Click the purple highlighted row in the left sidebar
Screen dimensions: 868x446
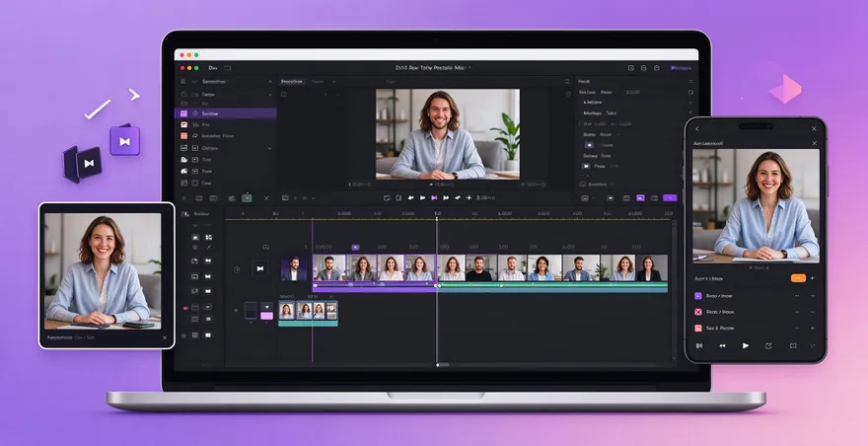[x=226, y=113]
